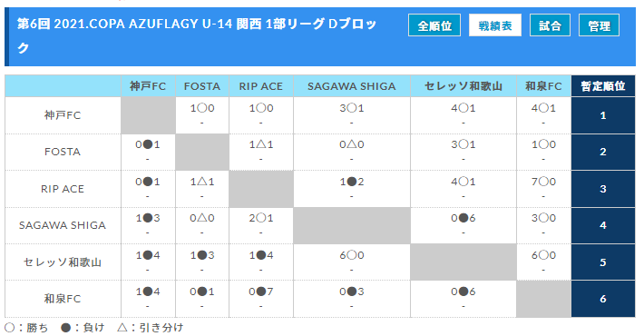Image resolution: width=644 pixels, height=336 pixels.
Task: Switch to the 戦績表 tab
Action: 495,25
